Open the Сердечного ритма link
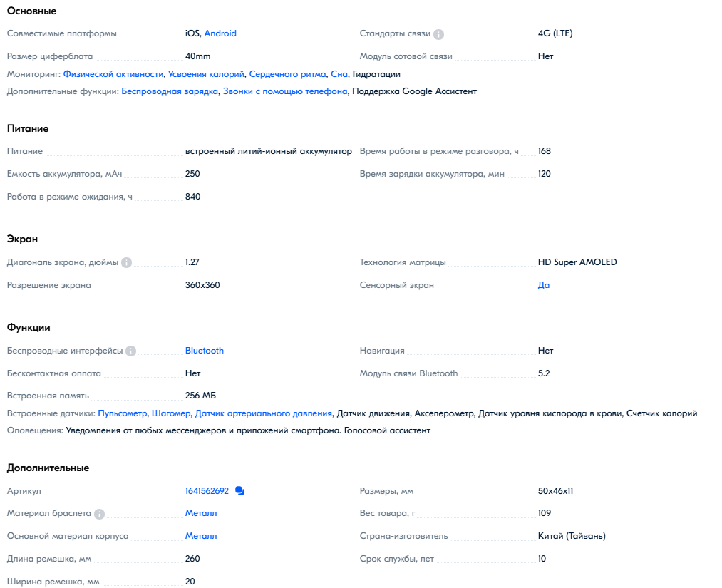 tap(287, 74)
